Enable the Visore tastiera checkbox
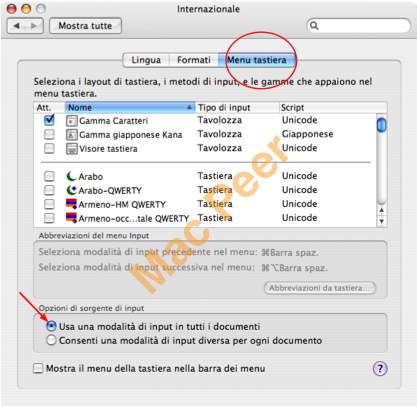Screen dimensions: 417x406 click(x=49, y=148)
